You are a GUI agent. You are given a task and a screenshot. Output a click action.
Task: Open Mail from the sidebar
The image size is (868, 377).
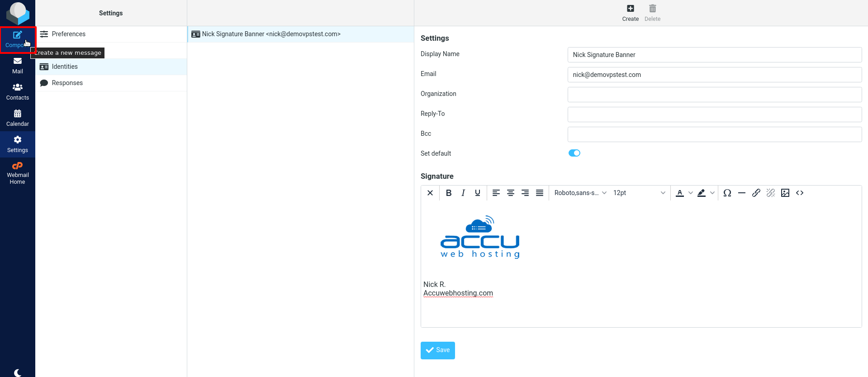point(18,66)
